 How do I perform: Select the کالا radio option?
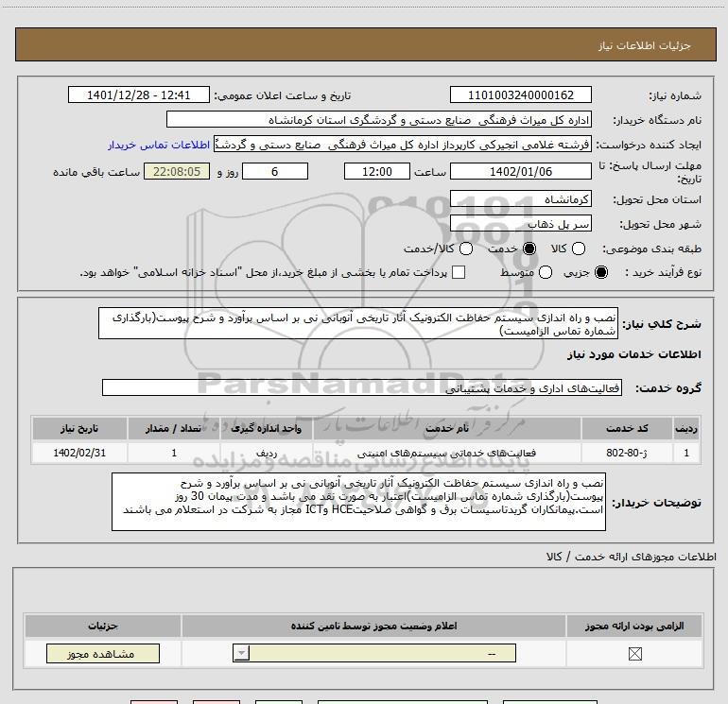(x=579, y=249)
